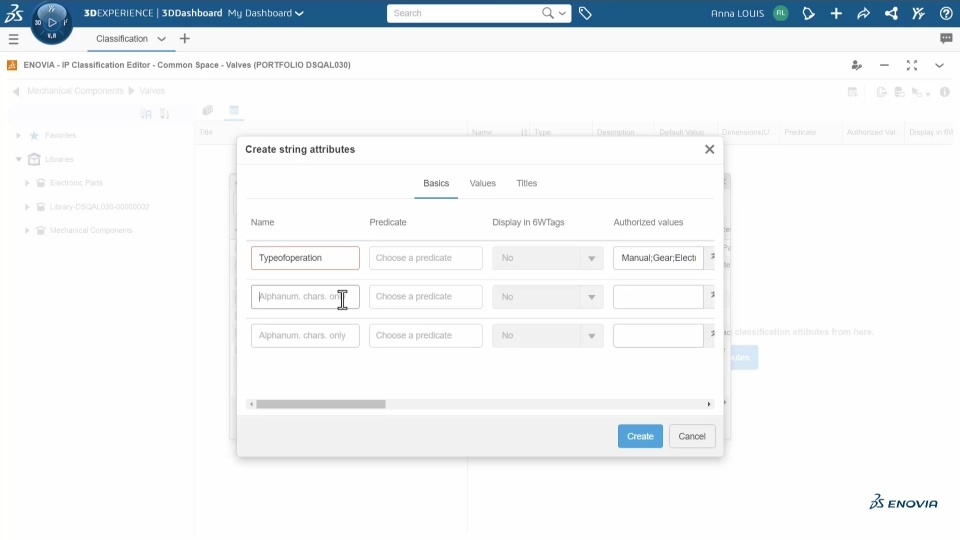Click the scrollbar right arrow in dialog
Image resolution: width=960 pixels, height=540 pixels.
(x=709, y=404)
